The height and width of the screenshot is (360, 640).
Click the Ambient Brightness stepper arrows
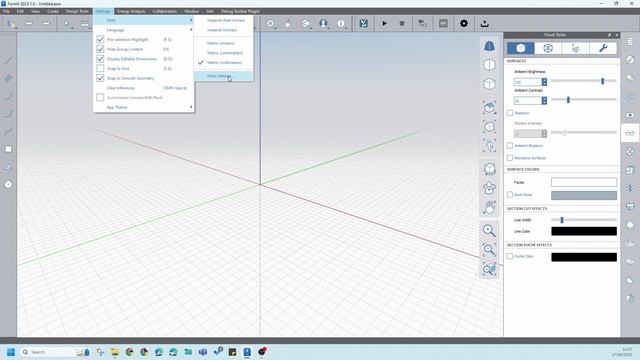pyautogui.click(x=544, y=82)
